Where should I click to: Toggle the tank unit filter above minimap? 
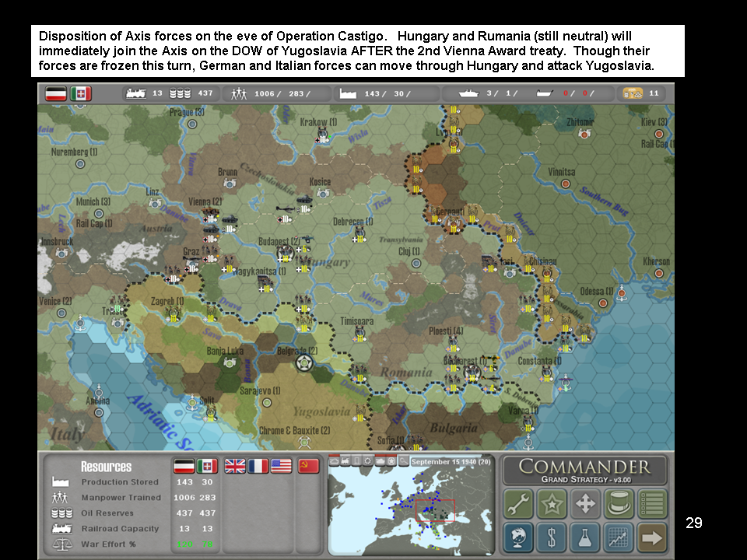(380, 461)
